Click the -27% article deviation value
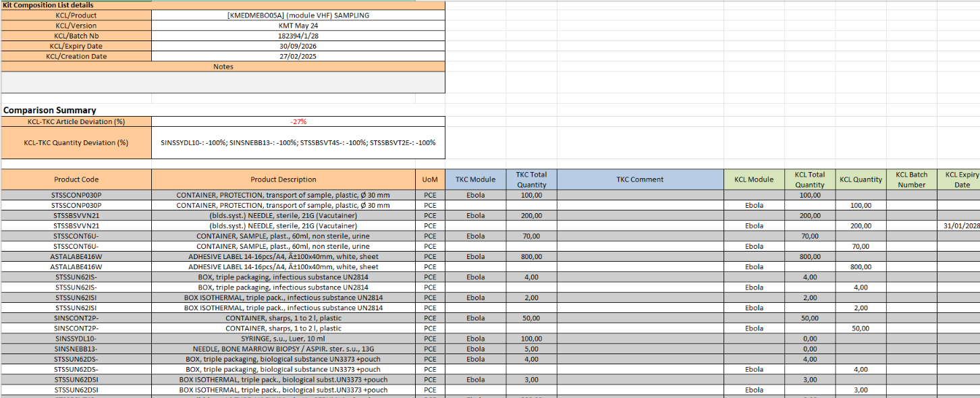 [298, 121]
